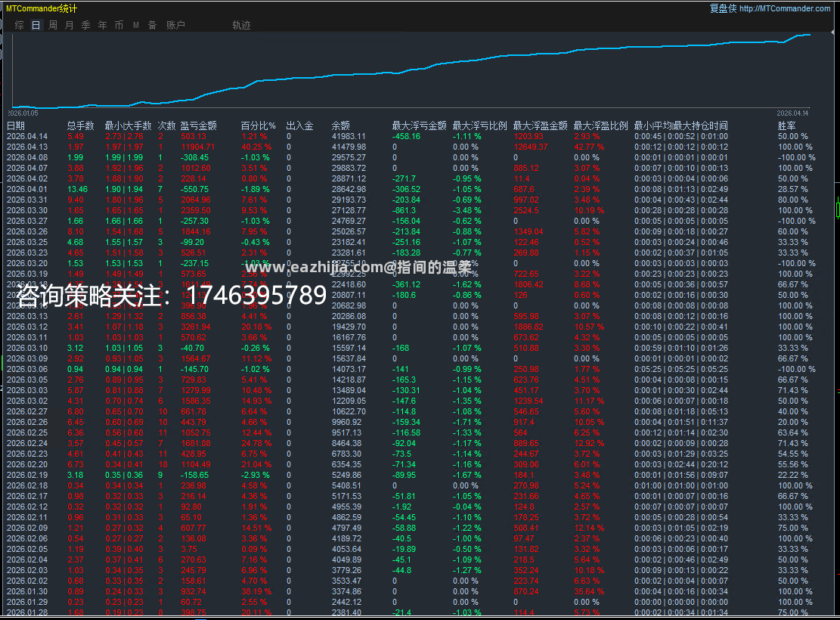Viewport: 840px width, 620px height.
Task: Select the 2026.04.01 date row
Action: pyautogui.click(x=26, y=189)
